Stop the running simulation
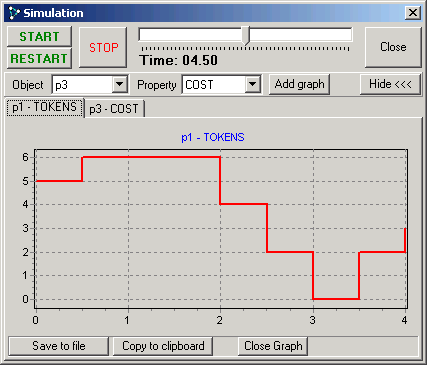This screenshot has height=365, width=427. (x=103, y=47)
